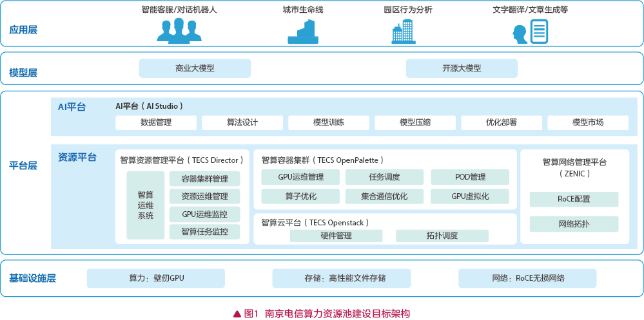644x320 pixels.
Task: Select 资源运维管理 box
Action: coord(204,196)
